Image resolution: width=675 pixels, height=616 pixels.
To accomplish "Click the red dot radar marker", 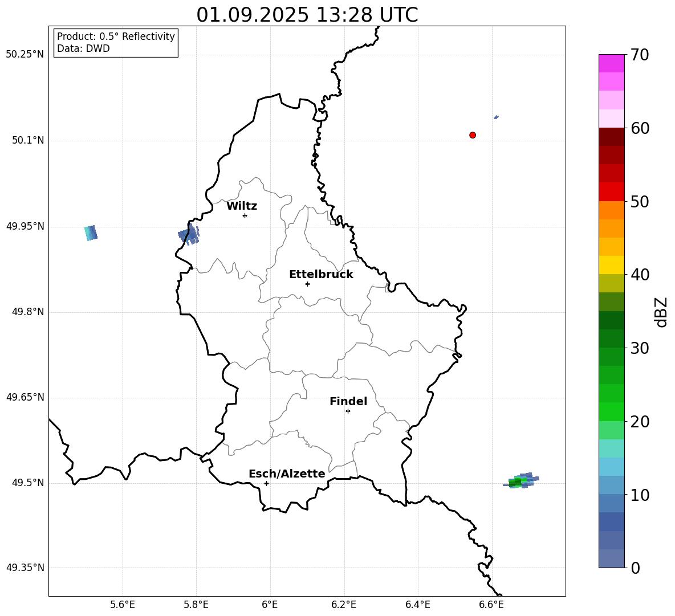I will pos(473,135).
